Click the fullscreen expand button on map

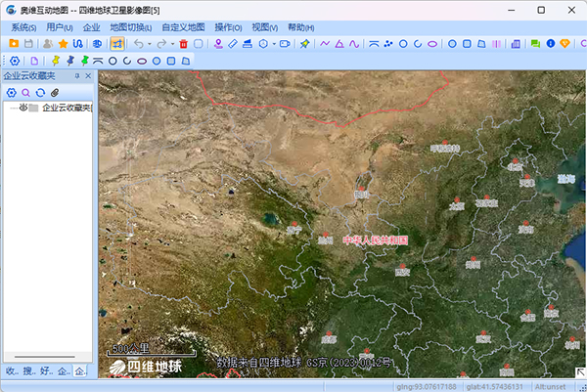(x=579, y=372)
